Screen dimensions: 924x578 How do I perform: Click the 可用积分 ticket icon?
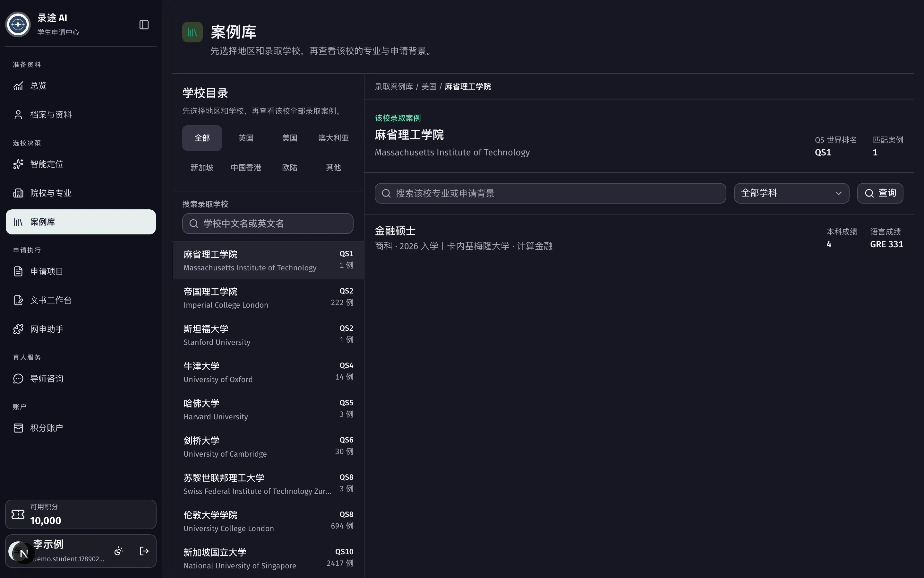click(x=18, y=514)
